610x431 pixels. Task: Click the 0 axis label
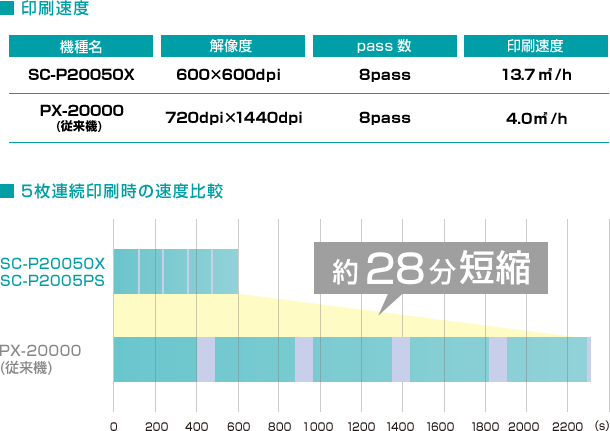pyautogui.click(x=114, y=426)
